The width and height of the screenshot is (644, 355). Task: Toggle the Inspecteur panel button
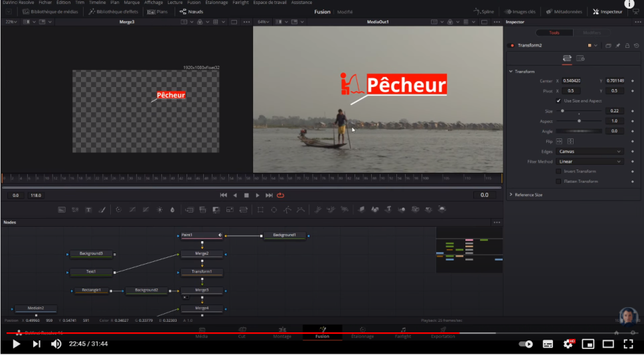[x=608, y=12]
